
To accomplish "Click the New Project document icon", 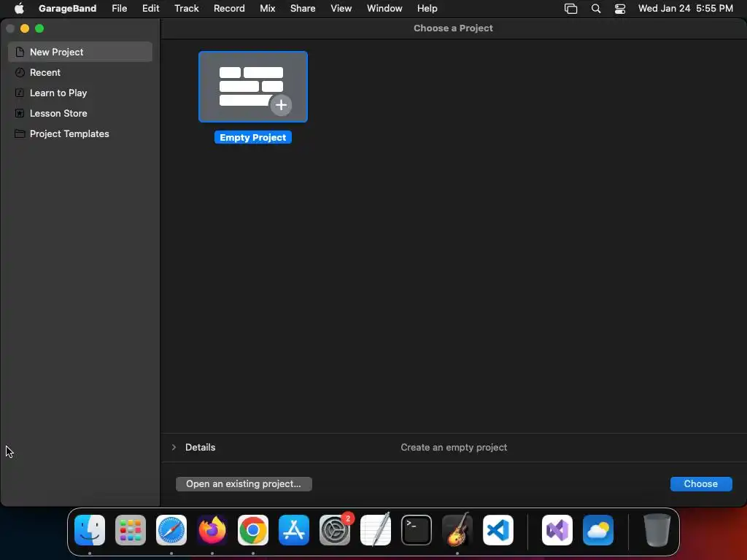I will point(20,52).
